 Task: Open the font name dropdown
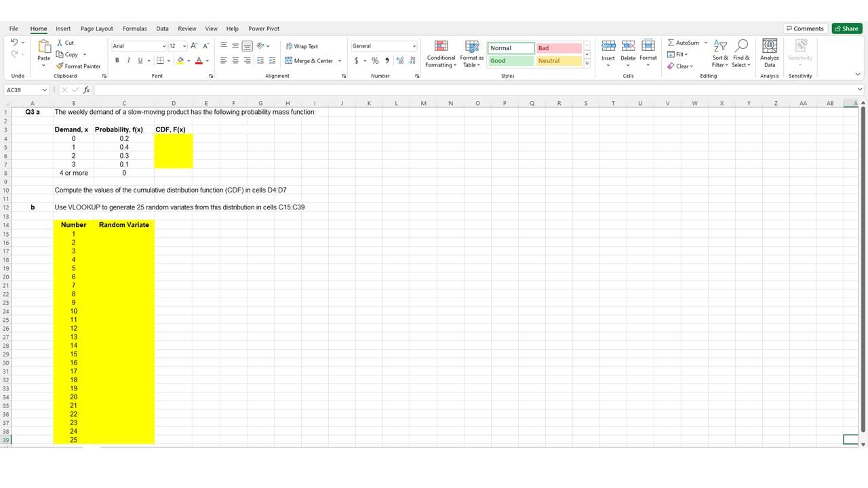(164, 45)
